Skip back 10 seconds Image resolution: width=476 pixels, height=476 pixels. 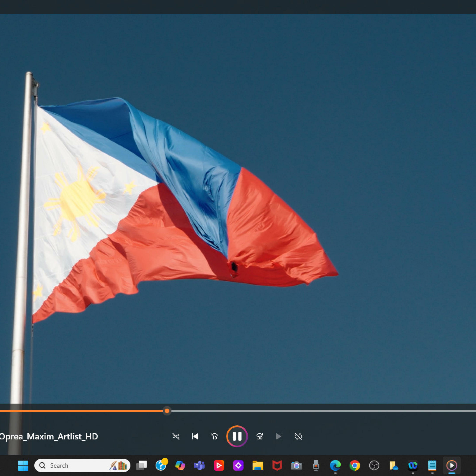click(x=215, y=436)
